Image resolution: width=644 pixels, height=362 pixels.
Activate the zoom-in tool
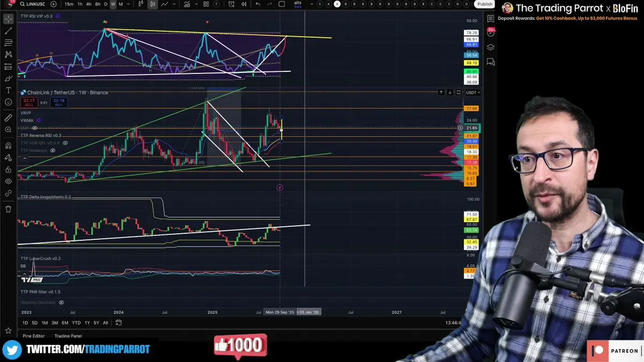8,129
